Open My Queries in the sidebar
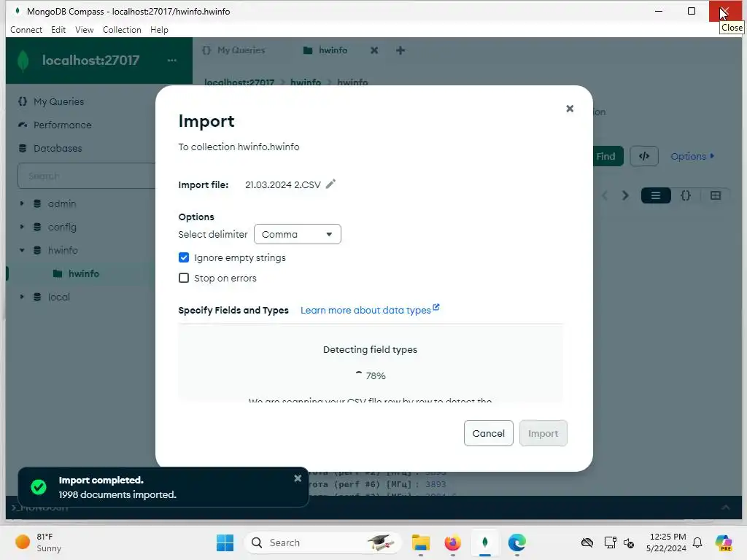 coord(58,101)
